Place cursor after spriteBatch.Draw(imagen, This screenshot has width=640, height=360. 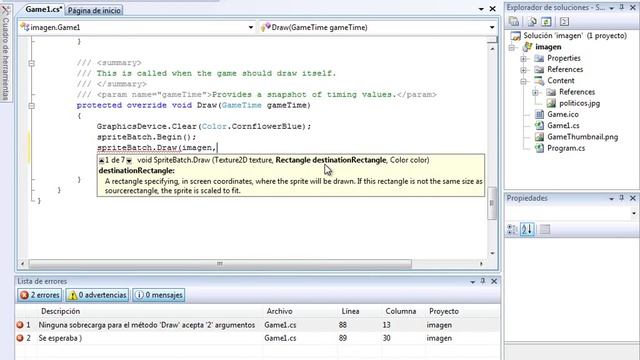(x=217, y=148)
